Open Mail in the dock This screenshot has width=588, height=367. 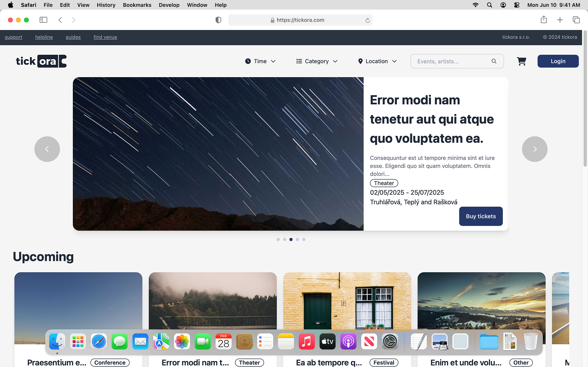click(x=140, y=341)
